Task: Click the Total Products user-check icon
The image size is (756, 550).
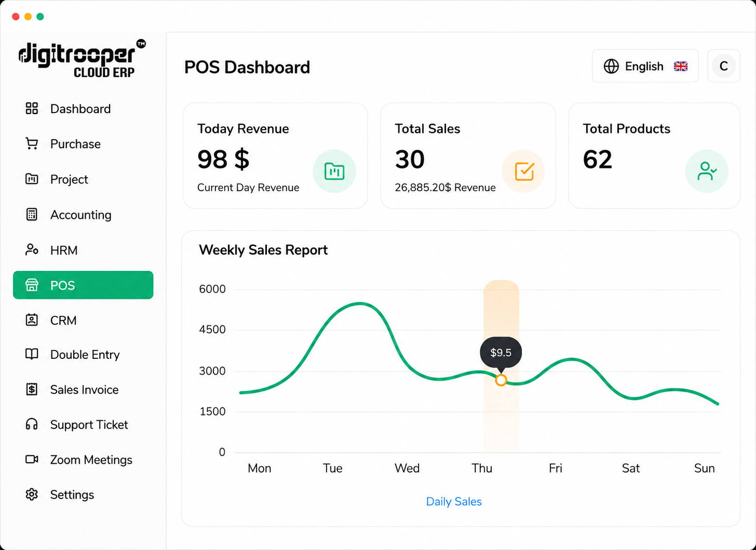Action: (707, 171)
